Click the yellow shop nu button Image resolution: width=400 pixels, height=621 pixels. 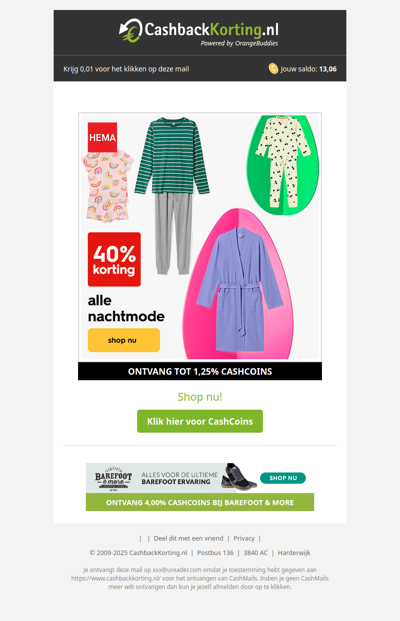(x=124, y=340)
